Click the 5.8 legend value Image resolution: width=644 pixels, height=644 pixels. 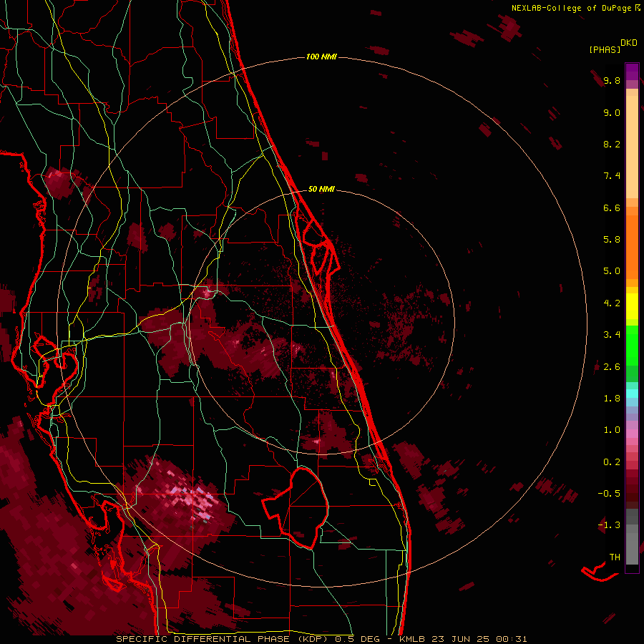(x=612, y=240)
